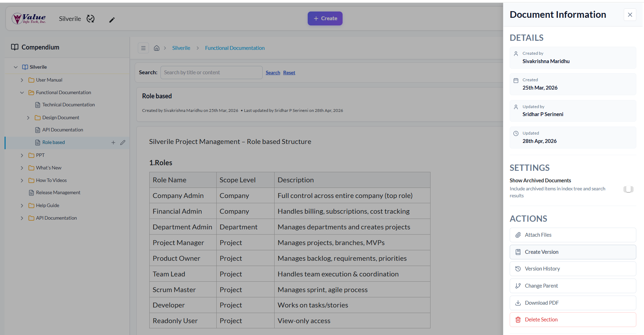This screenshot has height=335, width=644.
Task: Click the 28th Apr, 2026 updated date
Action: (x=540, y=141)
